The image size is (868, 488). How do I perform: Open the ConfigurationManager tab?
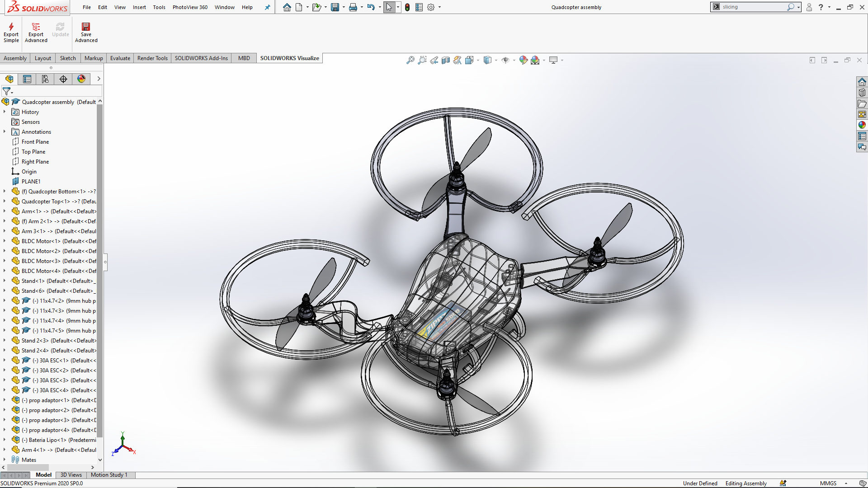coord(45,79)
